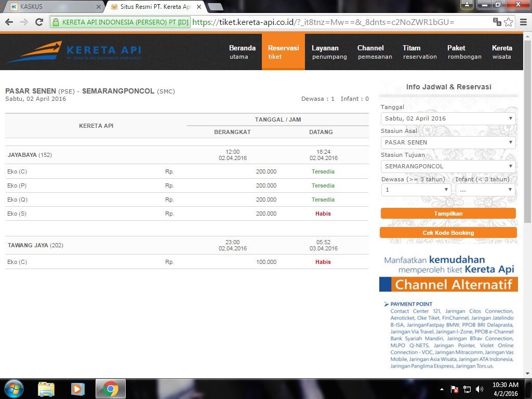
Task: Expand the Tanggal date dropdown
Action: [x=448, y=118]
